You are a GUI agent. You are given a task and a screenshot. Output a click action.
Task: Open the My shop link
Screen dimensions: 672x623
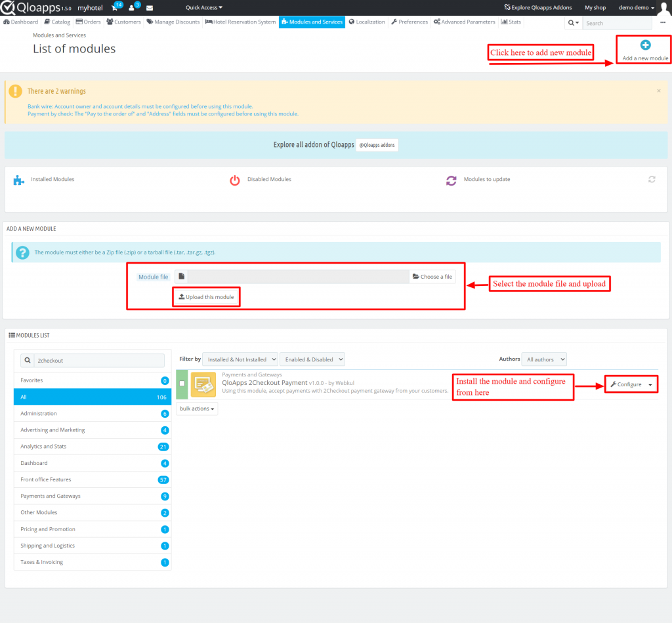pyautogui.click(x=595, y=8)
